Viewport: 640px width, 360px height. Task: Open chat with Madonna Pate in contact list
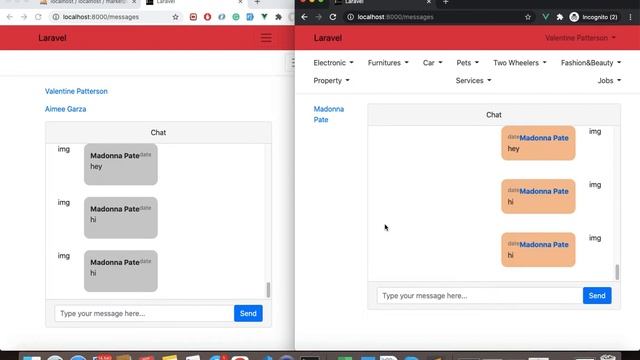point(329,114)
